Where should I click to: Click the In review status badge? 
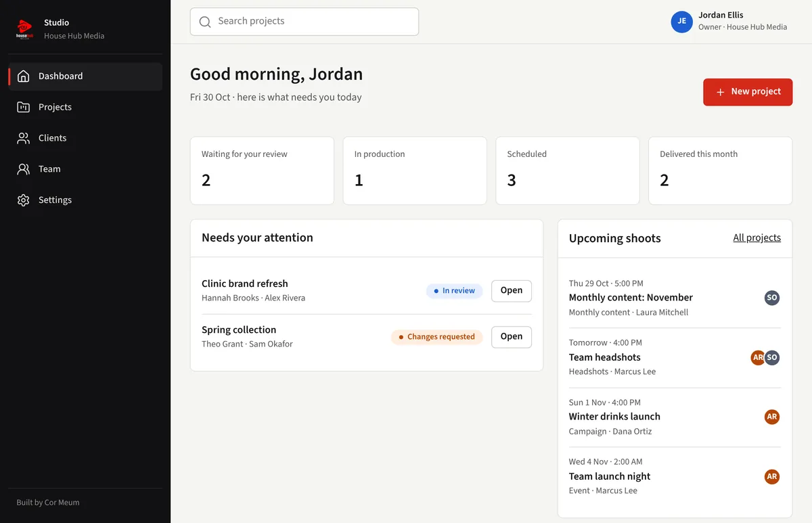click(x=455, y=291)
